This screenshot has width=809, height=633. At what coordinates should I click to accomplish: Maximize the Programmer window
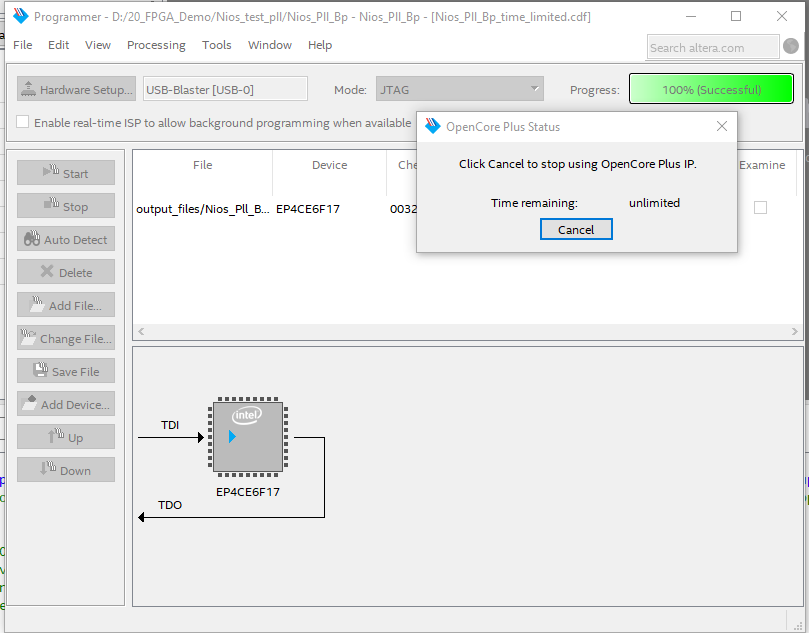[x=736, y=16]
